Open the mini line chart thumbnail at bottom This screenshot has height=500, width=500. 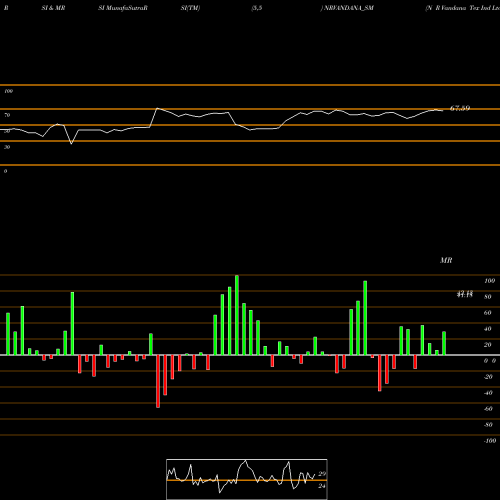pyautogui.click(x=247, y=479)
